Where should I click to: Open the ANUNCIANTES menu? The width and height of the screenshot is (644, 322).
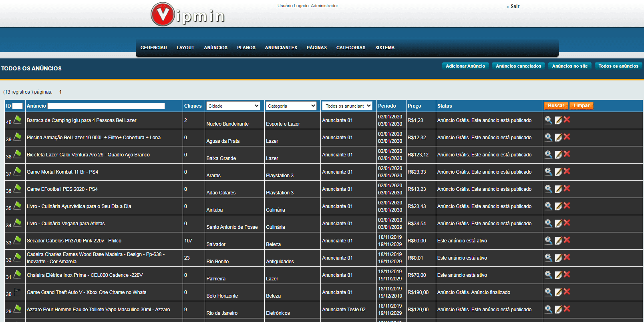(281, 48)
